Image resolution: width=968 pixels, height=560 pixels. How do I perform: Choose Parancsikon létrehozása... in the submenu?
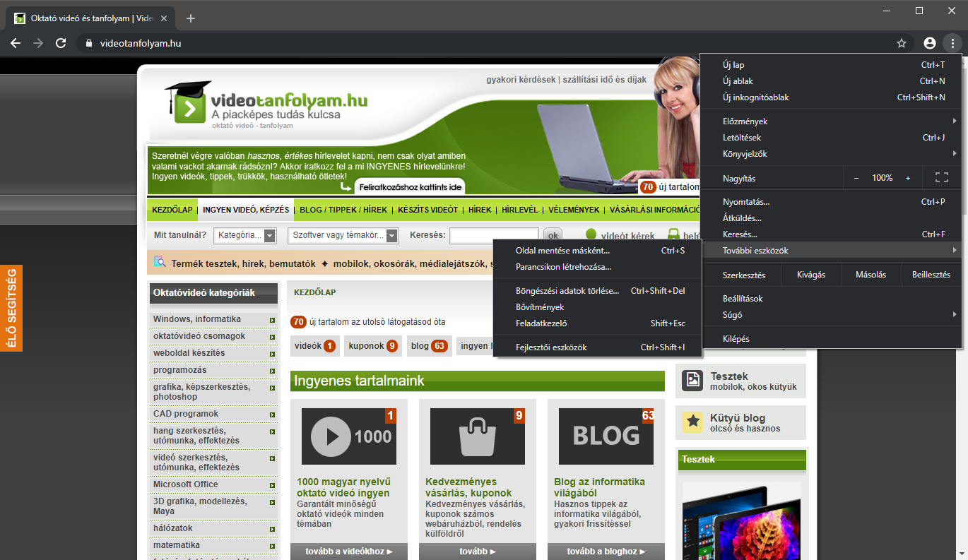click(598, 267)
